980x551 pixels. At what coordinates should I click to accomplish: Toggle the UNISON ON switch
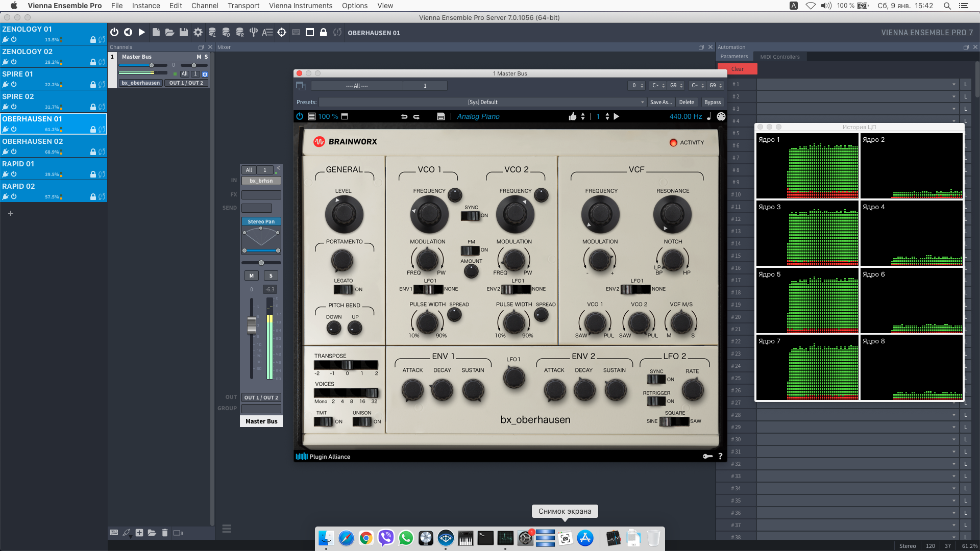(362, 422)
